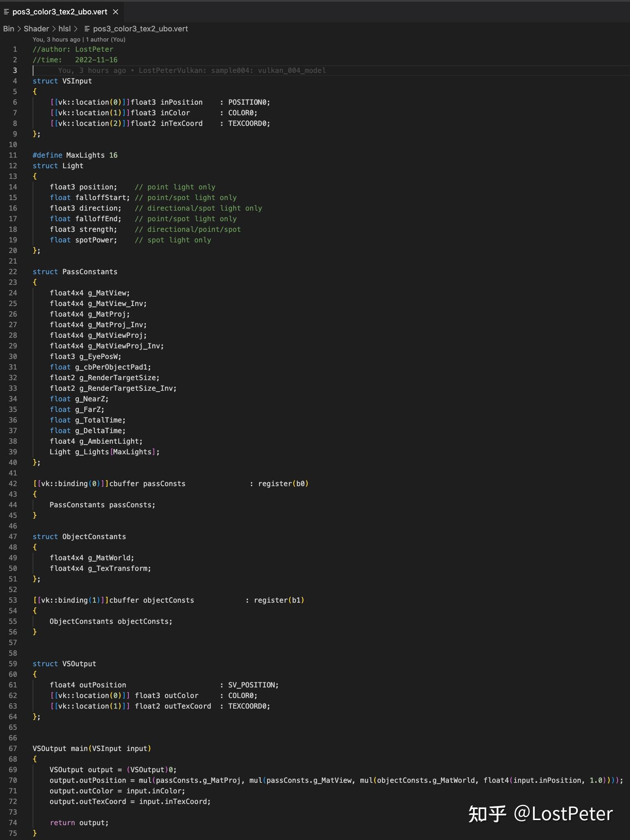Image resolution: width=630 pixels, height=840 pixels.
Task: Click line number 42 in the gutter
Action: tap(13, 484)
